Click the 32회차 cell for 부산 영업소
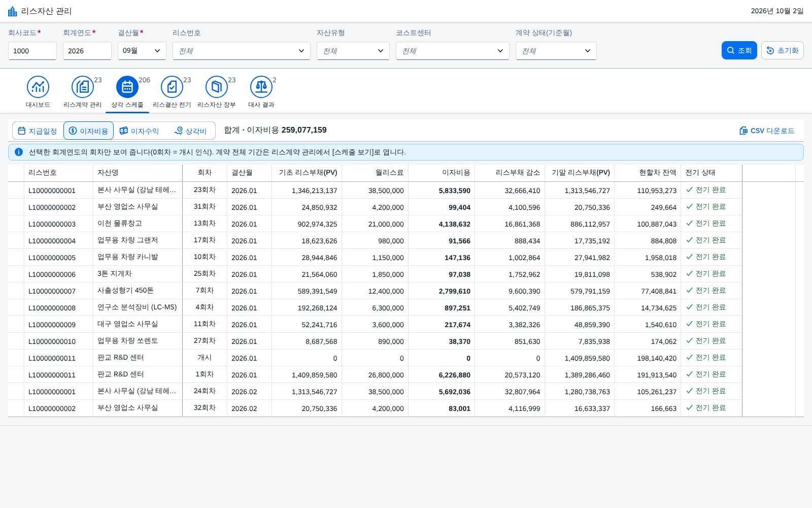 click(x=205, y=408)
